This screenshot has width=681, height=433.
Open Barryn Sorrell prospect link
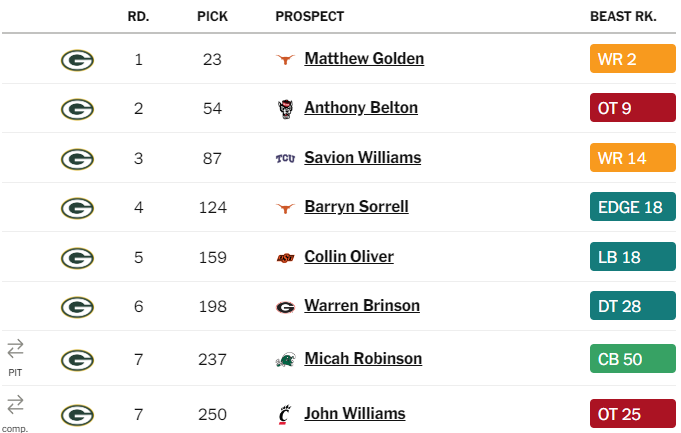point(356,207)
